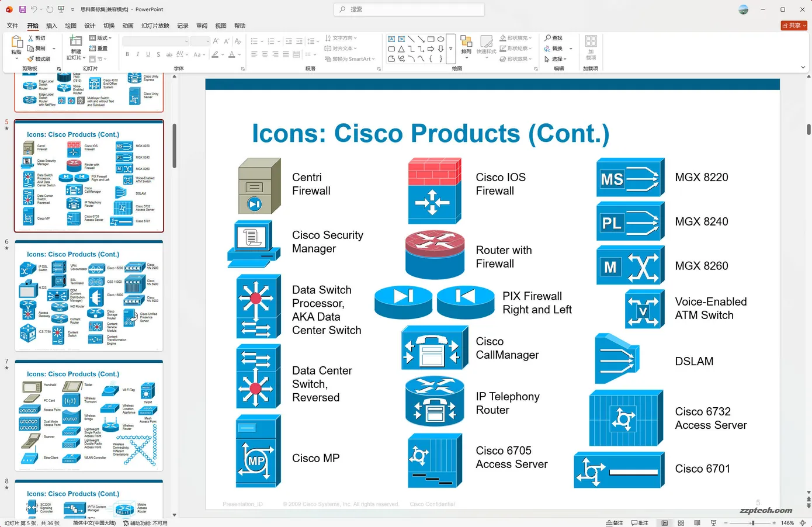Switch to the Animations (动画) tab
The image size is (812, 527).
click(128, 26)
